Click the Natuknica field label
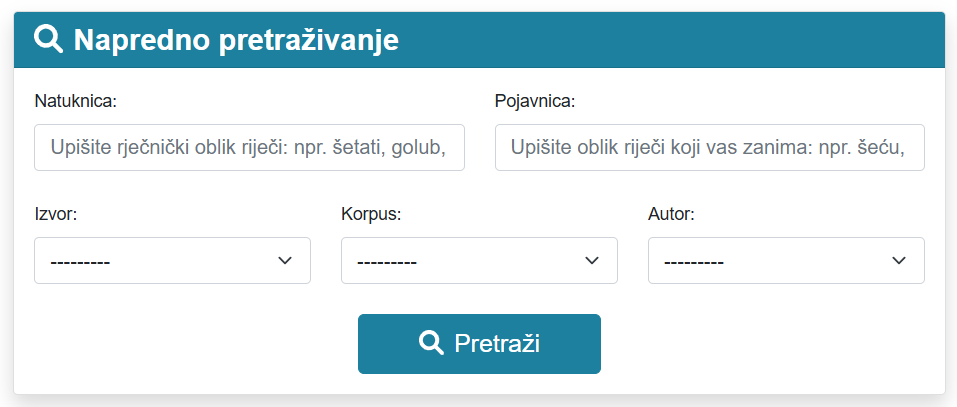 (x=76, y=101)
